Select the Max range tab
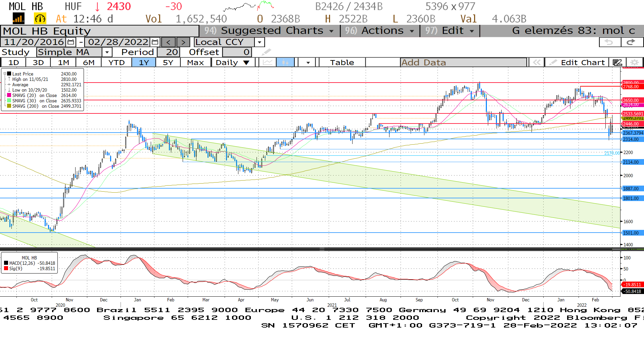Viewport: 644px width, 344px height. coord(195,62)
